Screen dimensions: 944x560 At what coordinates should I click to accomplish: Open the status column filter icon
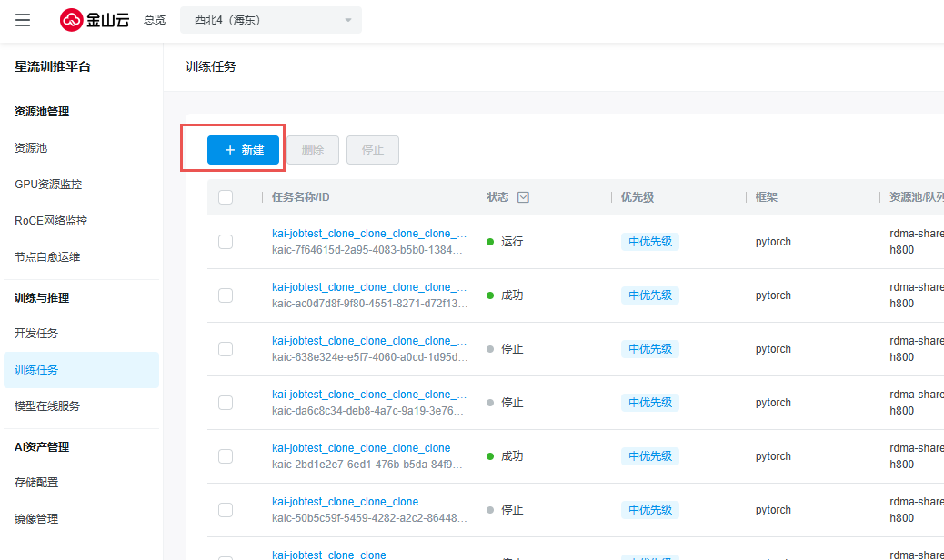tap(523, 197)
